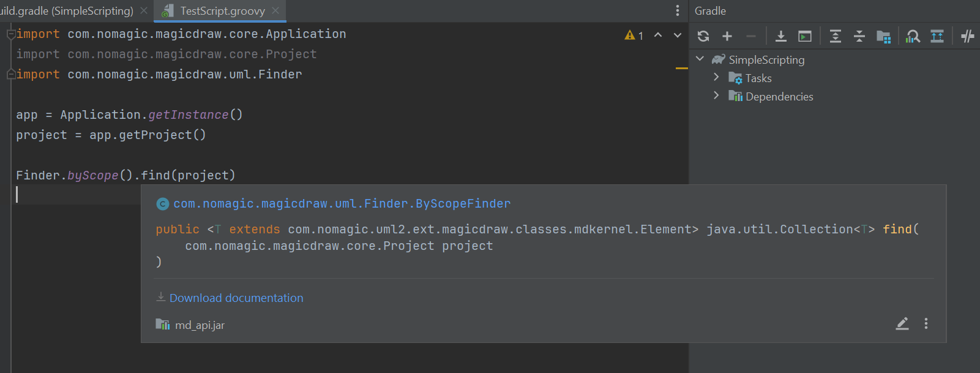The image size is (980, 373).
Task: Group Gradle tasks into folders
Action: click(x=883, y=36)
